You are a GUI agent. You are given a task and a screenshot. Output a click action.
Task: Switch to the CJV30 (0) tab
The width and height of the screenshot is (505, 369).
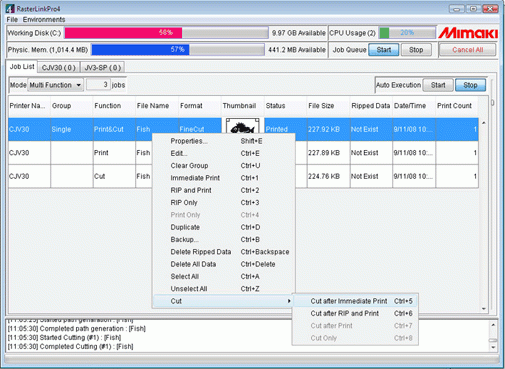point(59,68)
